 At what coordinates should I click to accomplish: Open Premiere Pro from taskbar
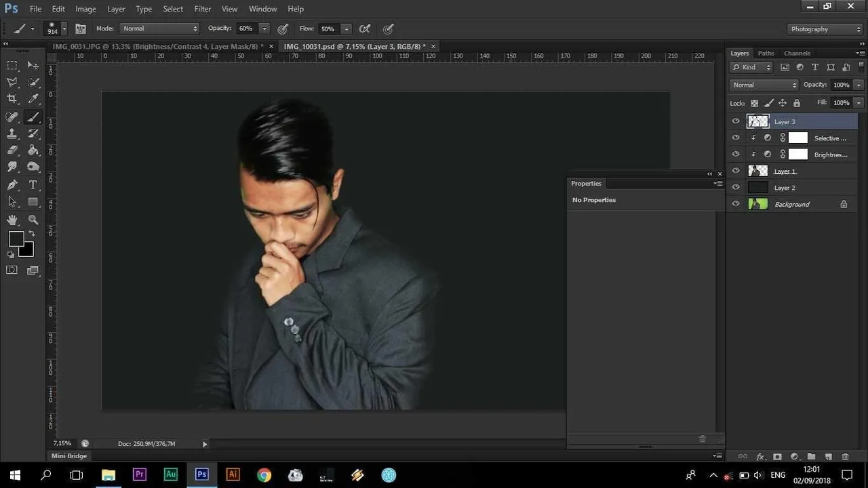click(x=140, y=474)
